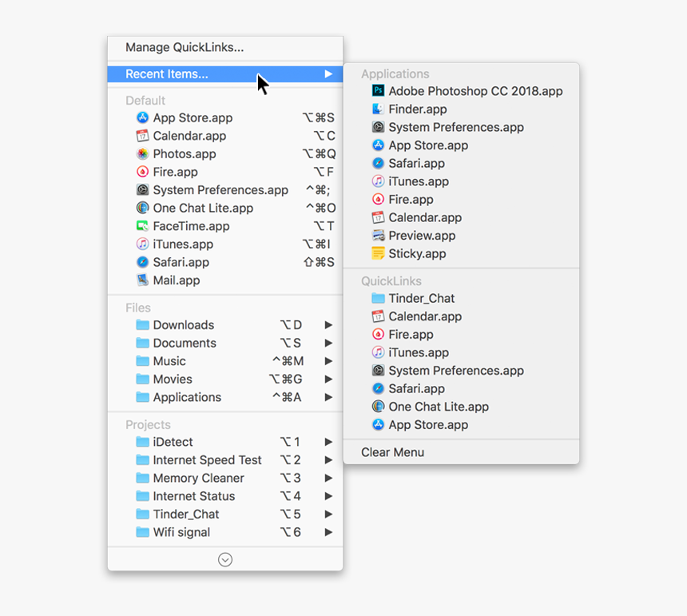Open Memory Cleaner project item
687x616 pixels.
pos(198,479)
